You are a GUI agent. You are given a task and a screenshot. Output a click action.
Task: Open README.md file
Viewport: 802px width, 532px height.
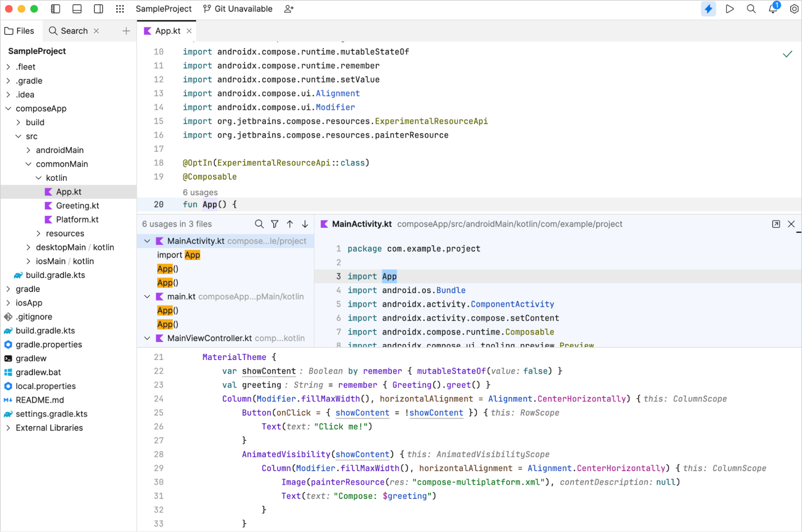pyautogui.click(x=40, y=400)
